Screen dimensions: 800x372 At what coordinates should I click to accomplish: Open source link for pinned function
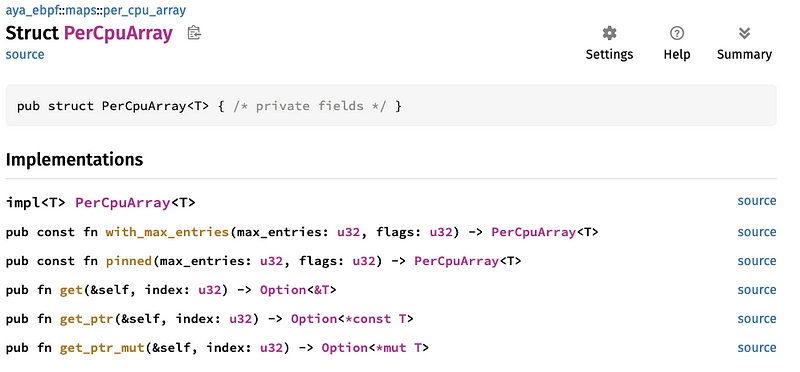(757, 261)
